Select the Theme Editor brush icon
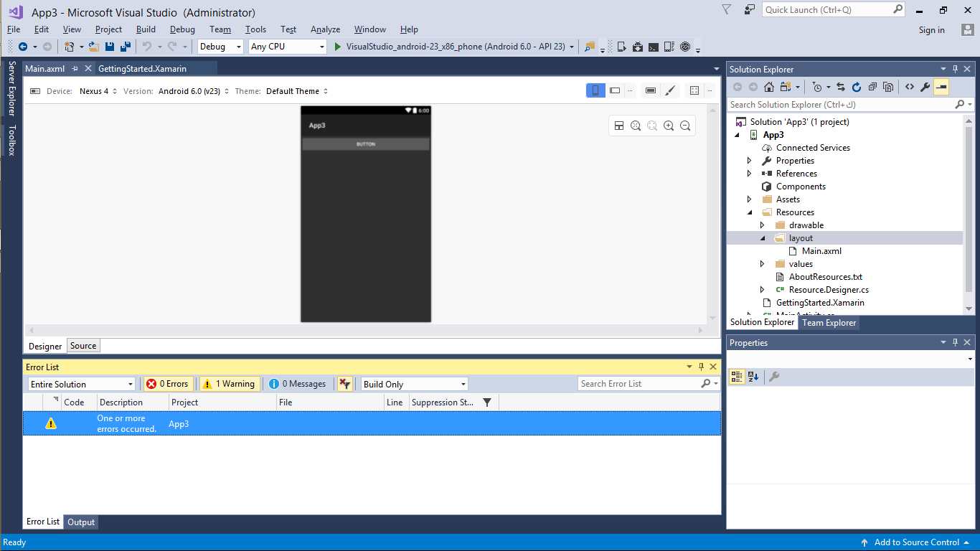This screenshot has height=551, width=980. [670, 90]
